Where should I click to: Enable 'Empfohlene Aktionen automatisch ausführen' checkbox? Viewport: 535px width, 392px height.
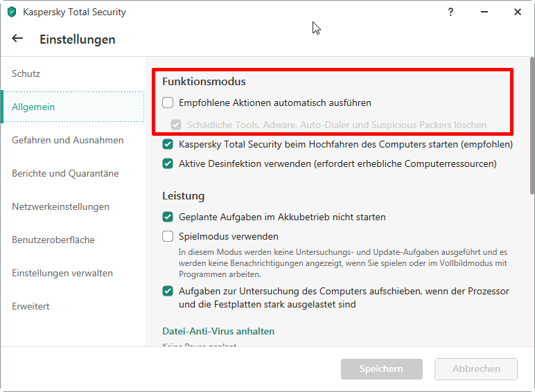point(168,103)
